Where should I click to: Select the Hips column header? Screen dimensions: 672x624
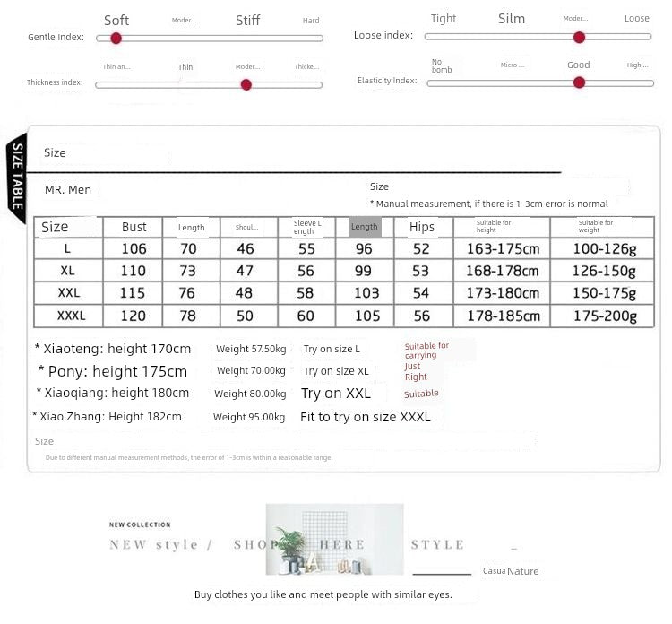[x=421, y=228]
